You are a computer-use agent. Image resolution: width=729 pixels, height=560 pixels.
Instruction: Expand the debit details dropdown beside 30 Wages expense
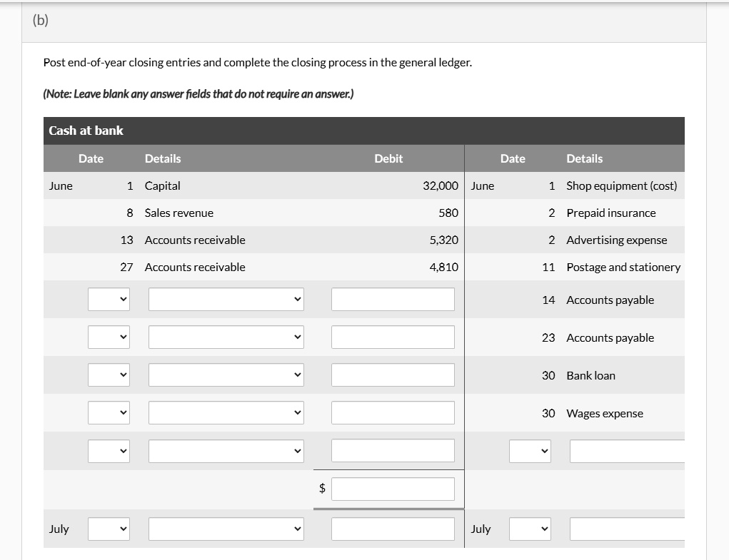(226, 413)
